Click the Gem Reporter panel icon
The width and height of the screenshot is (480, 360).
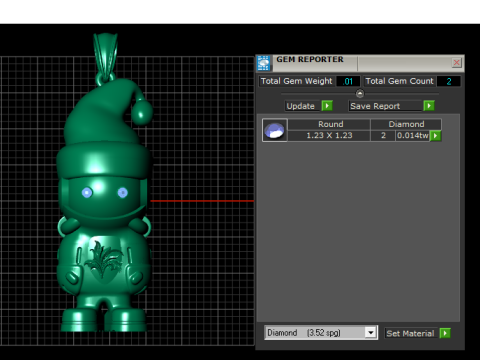click(264, 63)
